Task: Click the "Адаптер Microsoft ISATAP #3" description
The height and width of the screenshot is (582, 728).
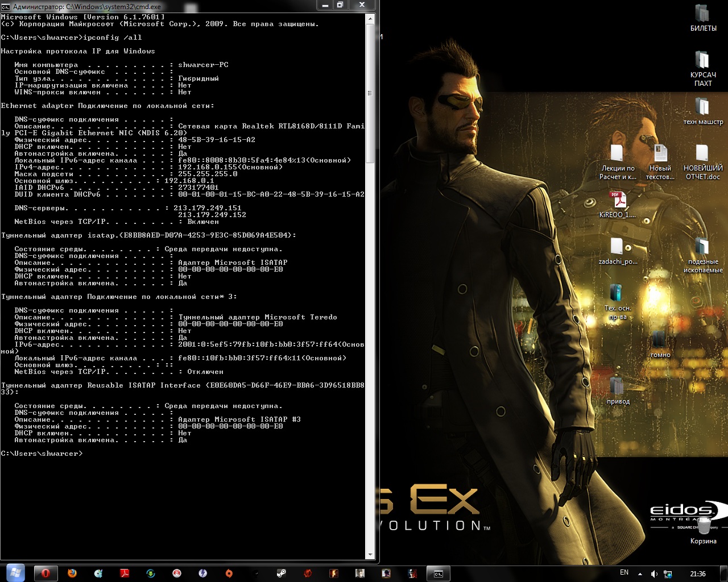Action: tap(239, 419)
